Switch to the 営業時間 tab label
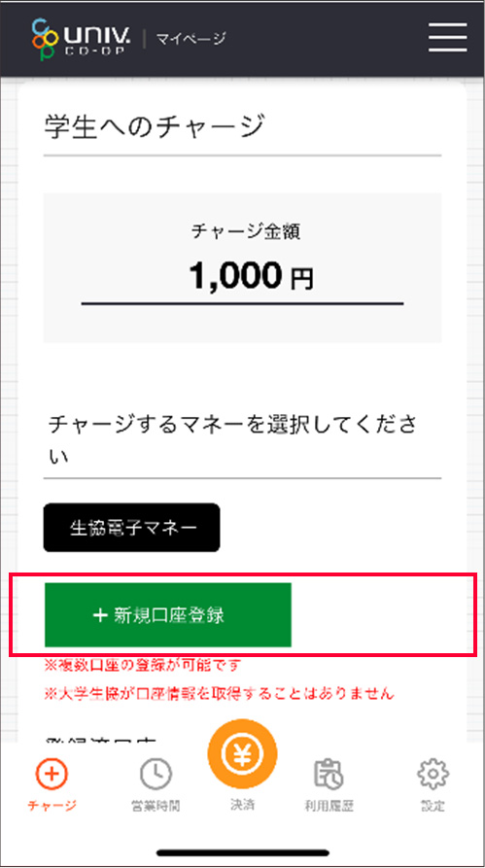The image size is (485, 868). [156, 806]
